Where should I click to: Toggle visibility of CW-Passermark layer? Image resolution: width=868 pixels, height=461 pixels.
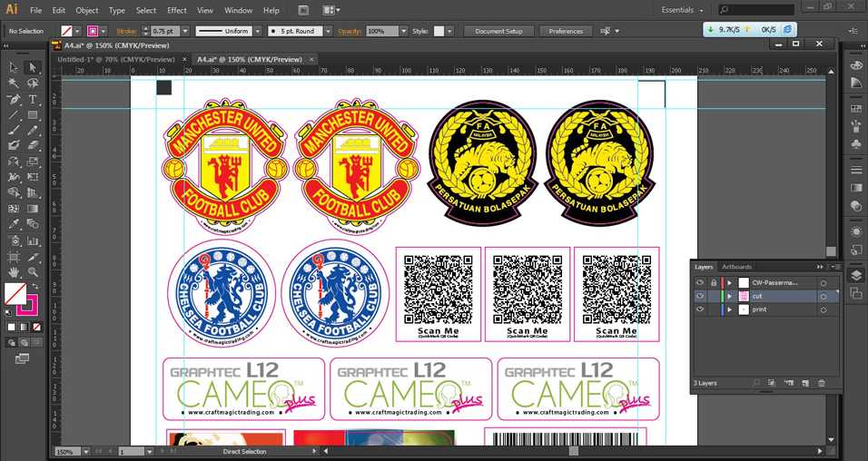700,283
